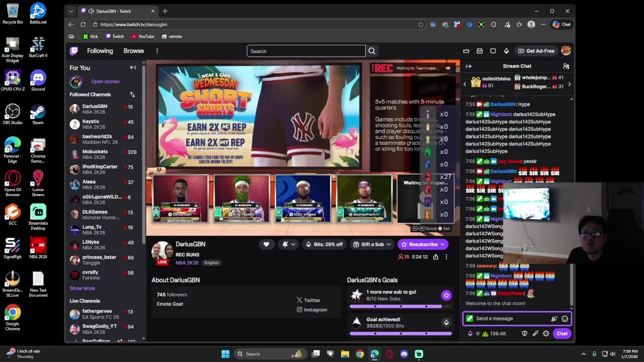
Task: Open NBA 2K26 category link under title
Action: pos(187,262)
